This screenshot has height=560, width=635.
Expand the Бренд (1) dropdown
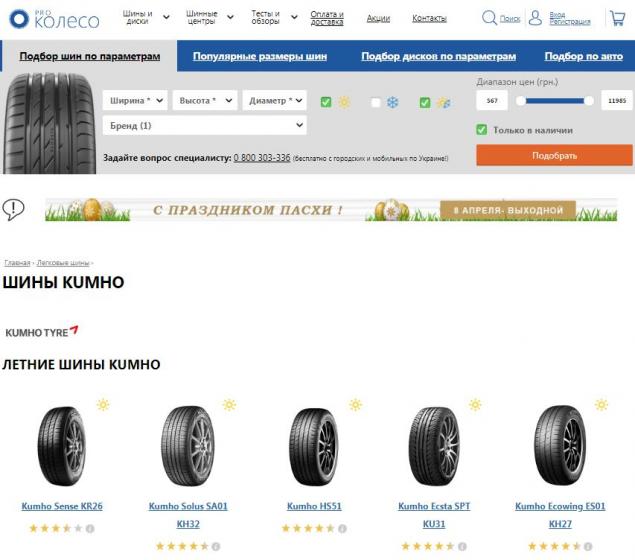(x=205, y=126)
